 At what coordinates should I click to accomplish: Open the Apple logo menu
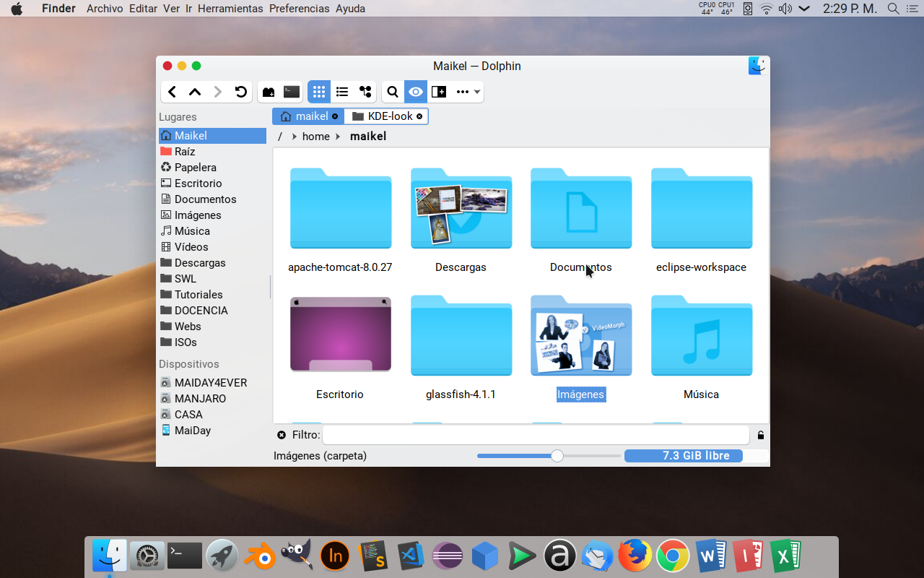coord(17,9)
